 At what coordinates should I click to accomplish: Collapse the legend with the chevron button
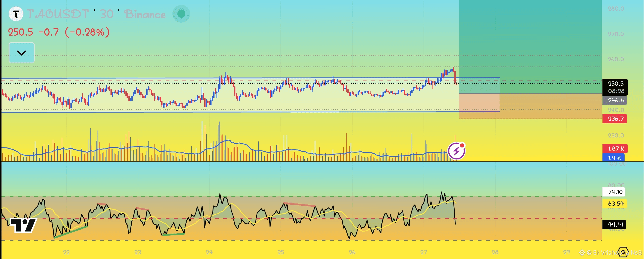21,53
